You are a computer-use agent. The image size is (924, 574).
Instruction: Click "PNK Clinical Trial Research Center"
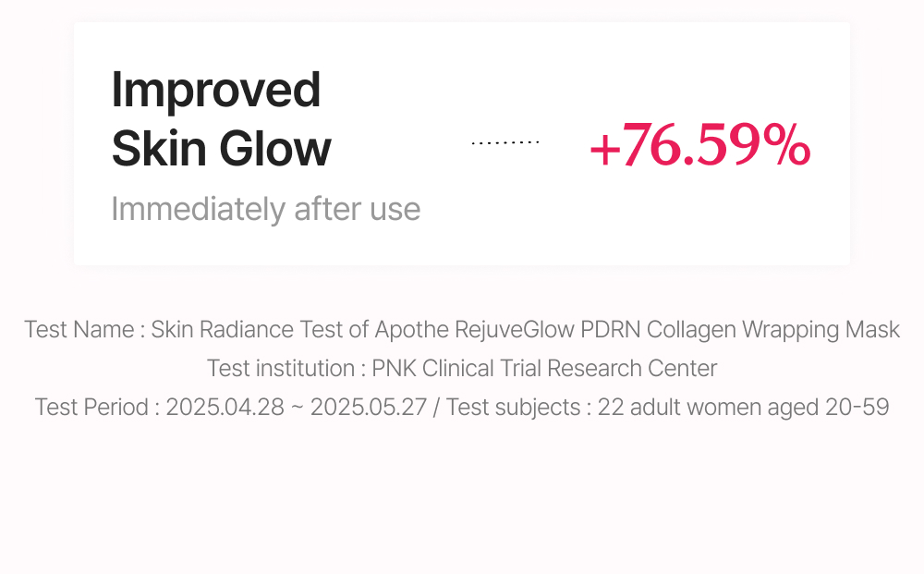point(544,368)
